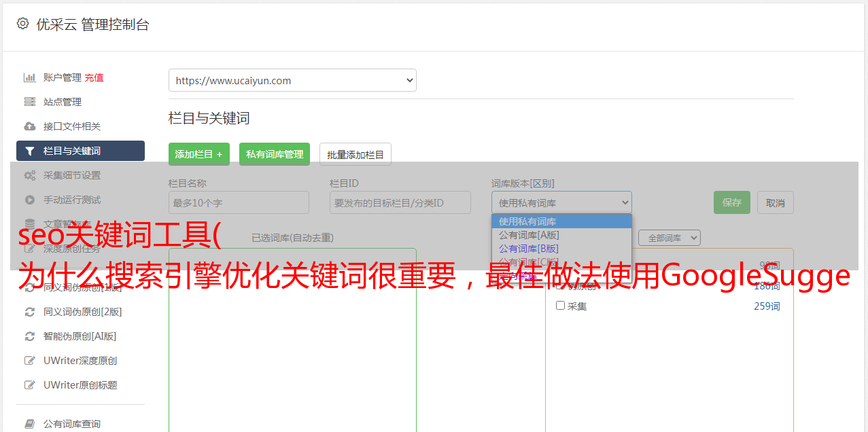Click the green 保存 button

732,202
